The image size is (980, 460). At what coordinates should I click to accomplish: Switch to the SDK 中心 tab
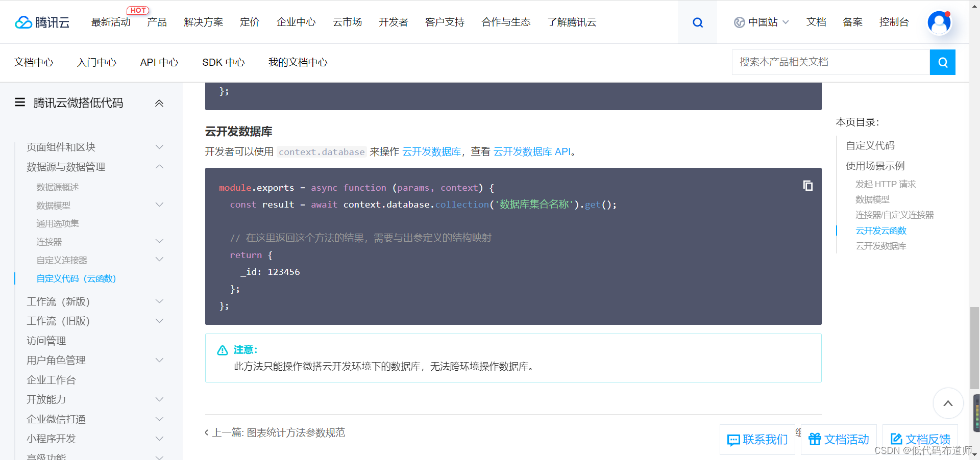pos(224,62)
